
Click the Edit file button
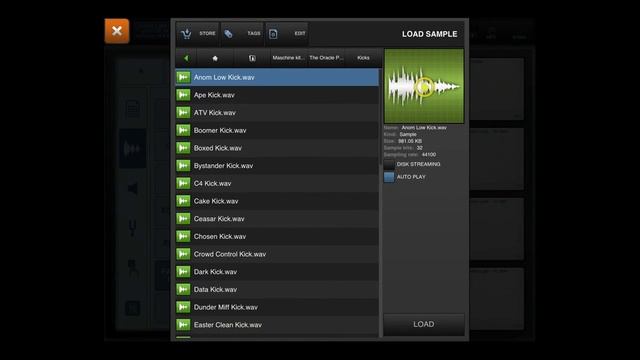(287, 33)
